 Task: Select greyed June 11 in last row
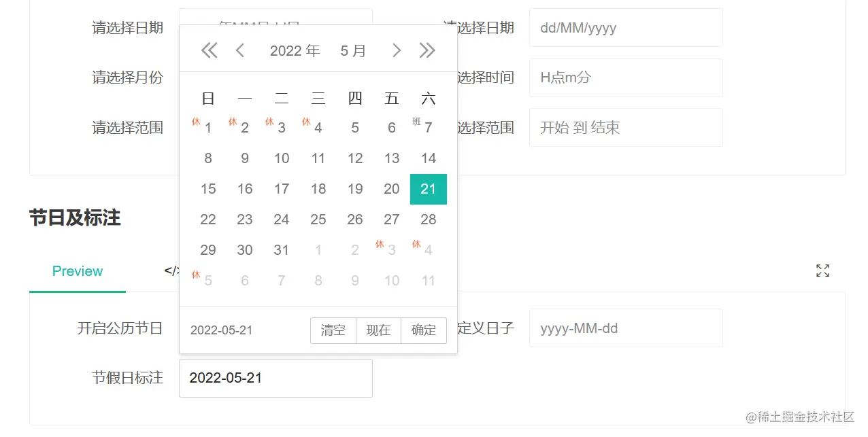tap(429, 281)
